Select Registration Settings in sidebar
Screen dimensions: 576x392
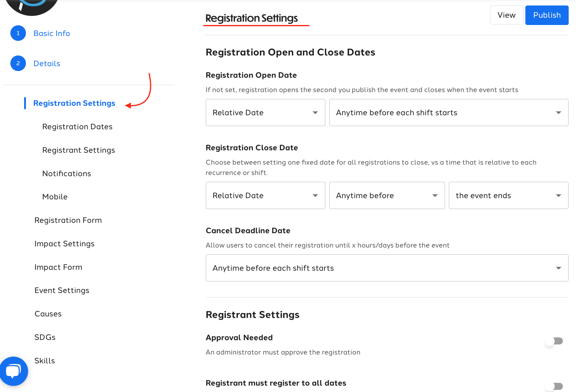[x=74, y=103]
